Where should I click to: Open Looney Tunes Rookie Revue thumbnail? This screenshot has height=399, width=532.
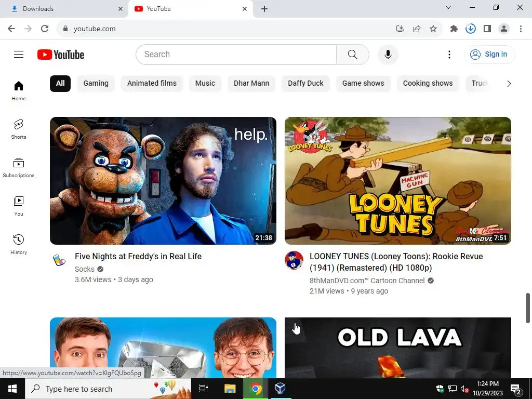point(397,180)
